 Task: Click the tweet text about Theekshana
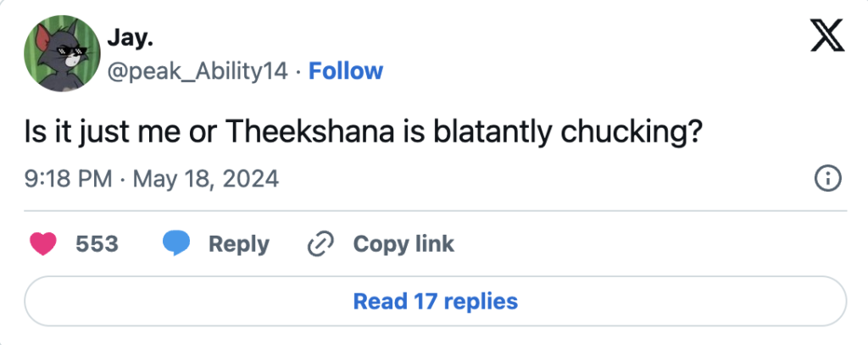[x=365, y=135]
